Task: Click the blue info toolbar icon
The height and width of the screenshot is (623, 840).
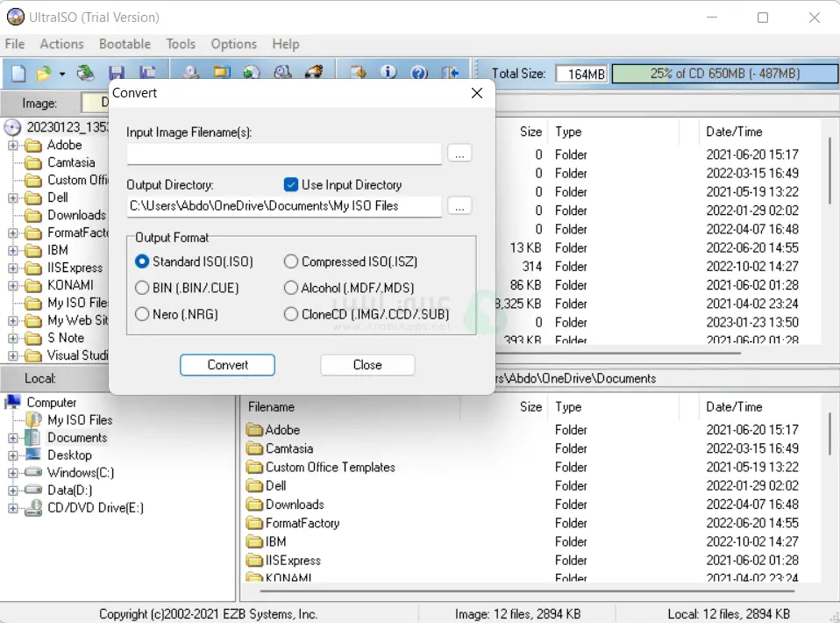Action: click(388, 74)
